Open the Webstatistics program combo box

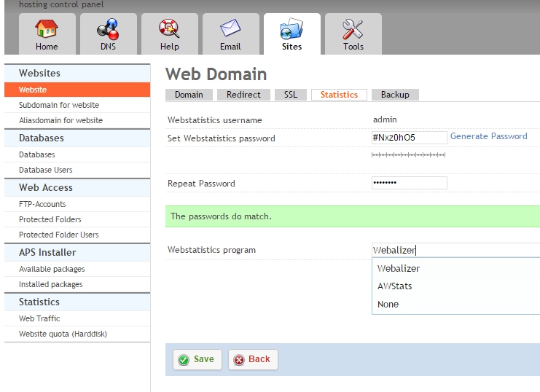[455, 250]
